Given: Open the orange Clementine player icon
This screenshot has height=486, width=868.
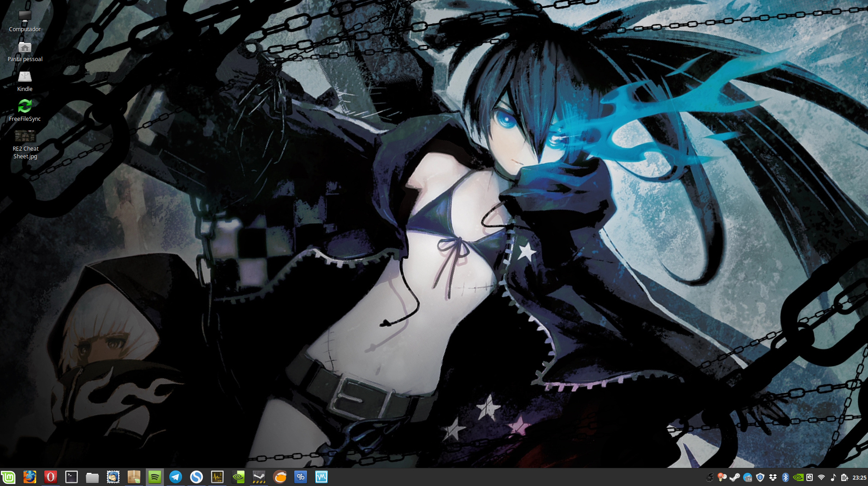Looking at the screenshot, I should [280, 477].
